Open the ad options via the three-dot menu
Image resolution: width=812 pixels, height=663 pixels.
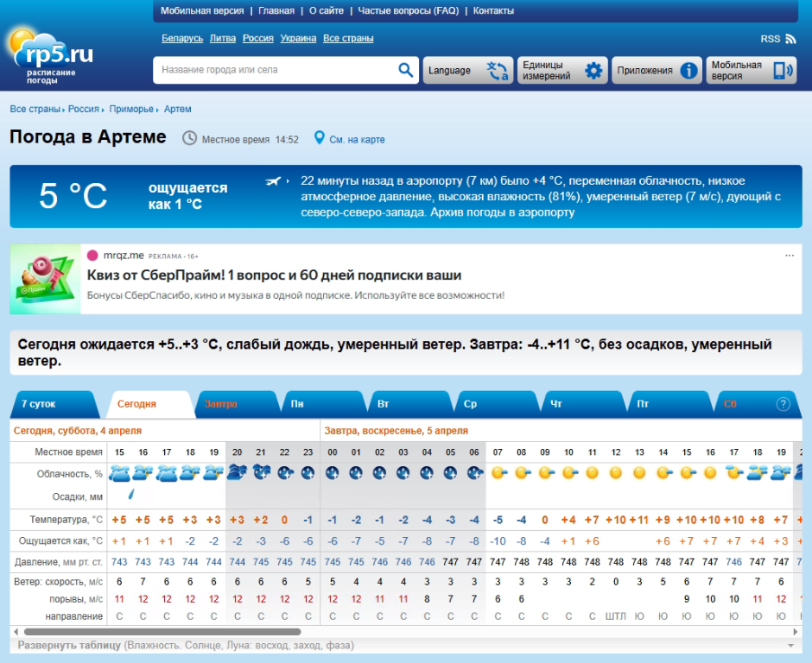pyautogui.click(x=789, y=254)
